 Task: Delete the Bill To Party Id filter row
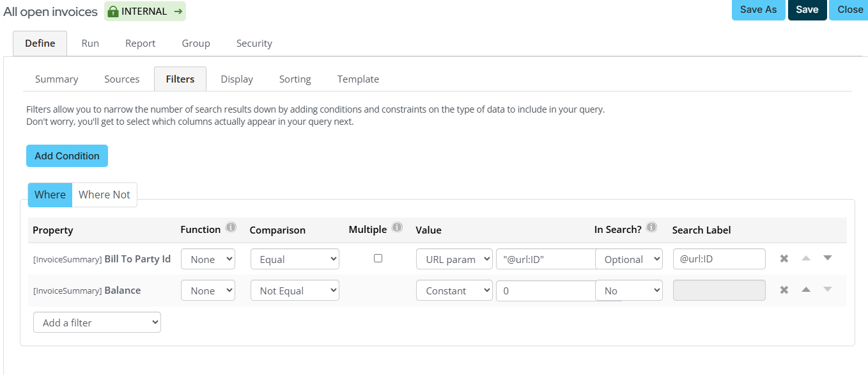784,259
